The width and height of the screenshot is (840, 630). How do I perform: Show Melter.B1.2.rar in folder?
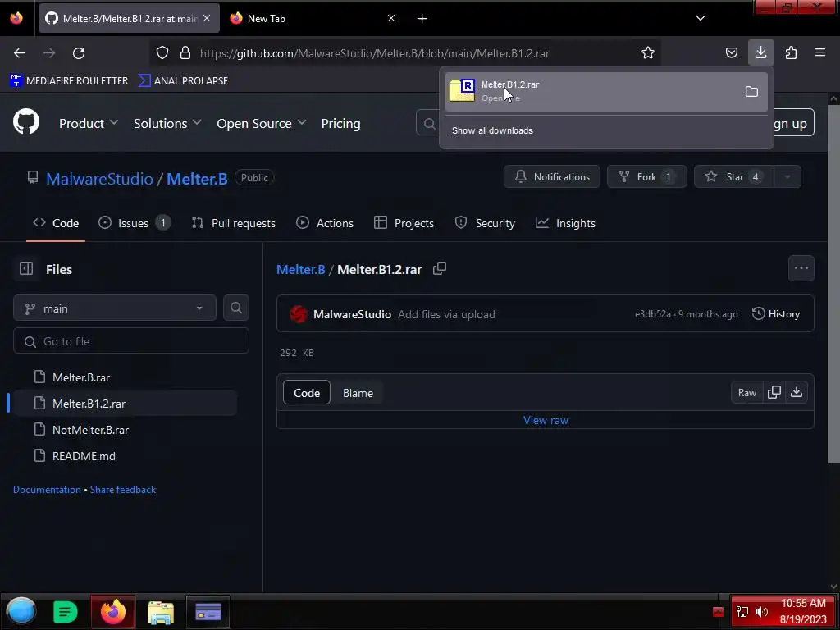pos(751,92)
